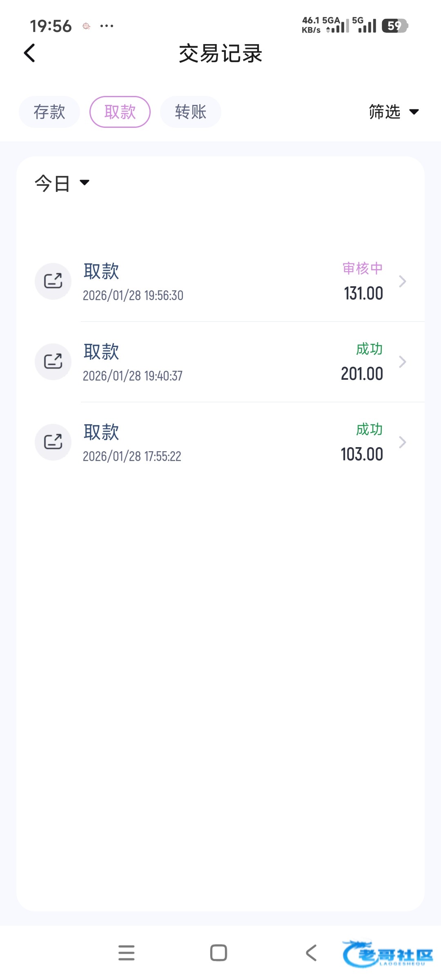The image size is (441, 980).
Task: Open details chevron for the 131.00 withdrawal
Action: (402, 281)
